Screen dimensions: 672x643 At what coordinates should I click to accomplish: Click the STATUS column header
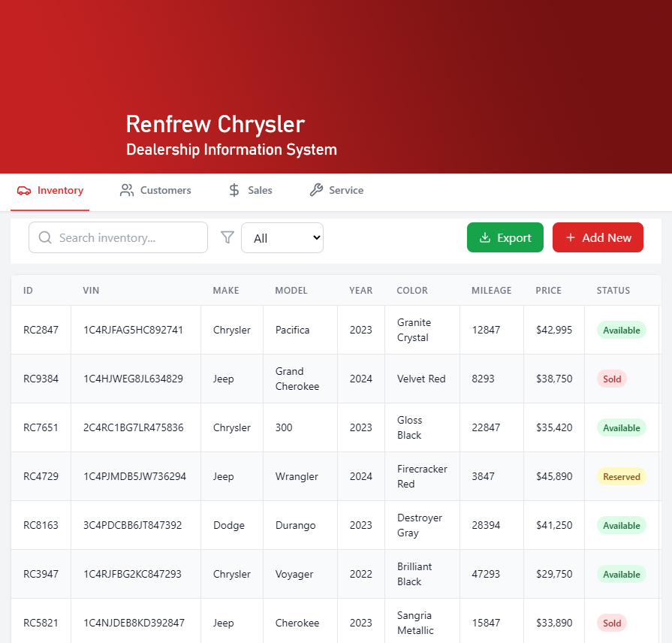tap(613, 291)
